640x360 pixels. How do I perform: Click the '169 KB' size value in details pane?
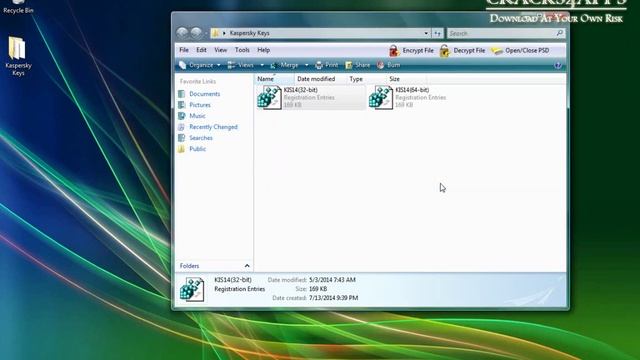pos(318,289)
